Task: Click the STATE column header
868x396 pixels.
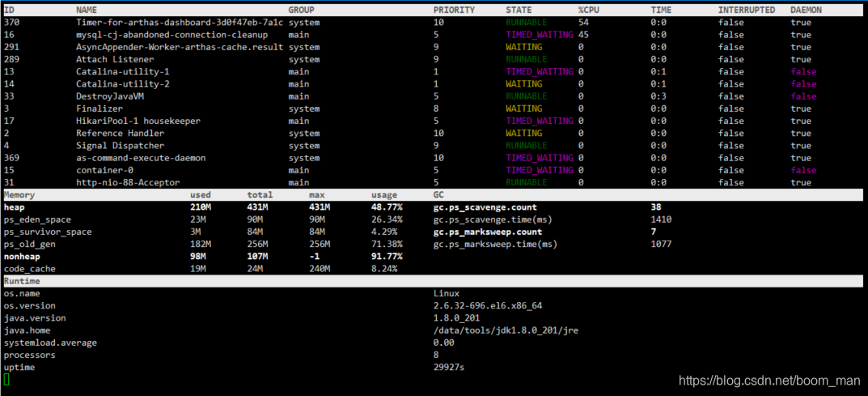Action: [x=519, y=10]
